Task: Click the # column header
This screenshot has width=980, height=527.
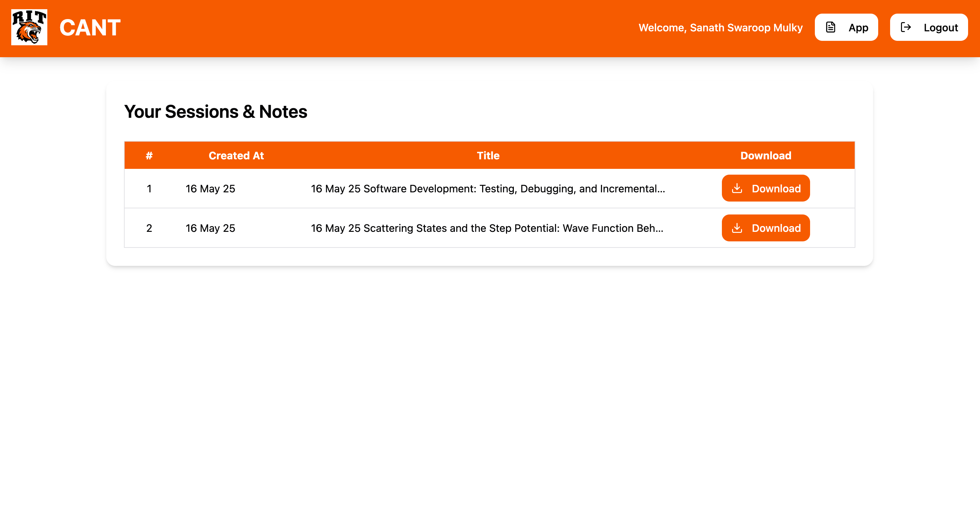Action: pyautogui.click(x=149, y=156)
